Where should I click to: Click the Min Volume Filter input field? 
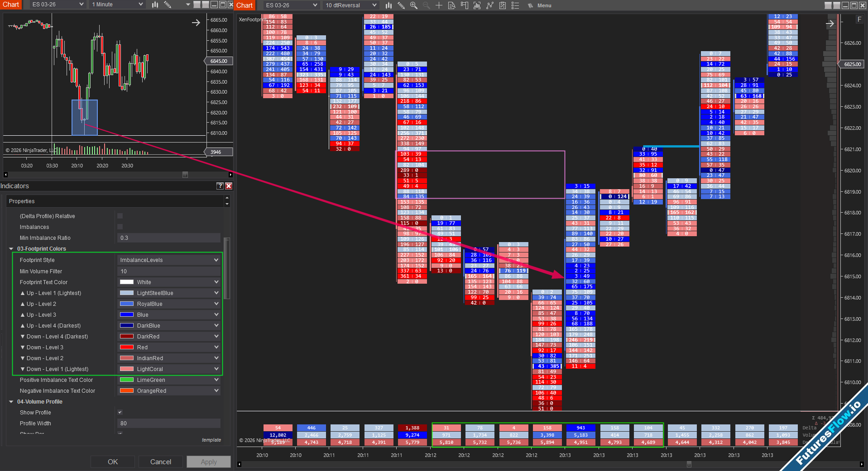point(169,271)
